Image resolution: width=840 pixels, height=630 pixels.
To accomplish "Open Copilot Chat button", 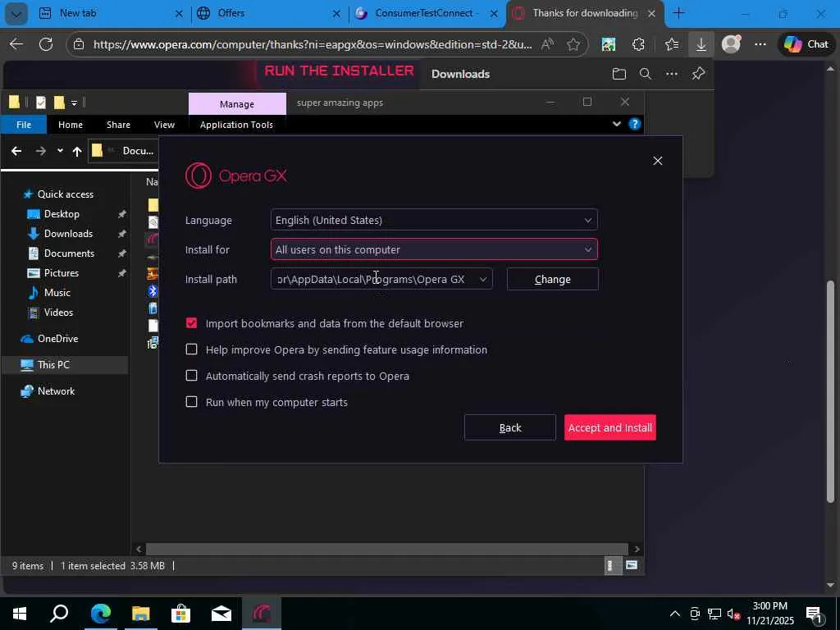I will point(806,44).
